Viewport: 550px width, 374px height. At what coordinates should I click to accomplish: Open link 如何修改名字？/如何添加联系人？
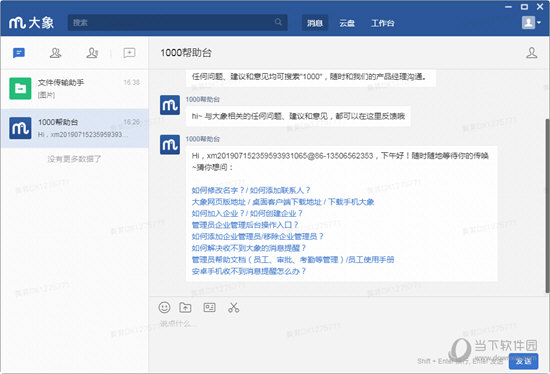pos(251,190)
